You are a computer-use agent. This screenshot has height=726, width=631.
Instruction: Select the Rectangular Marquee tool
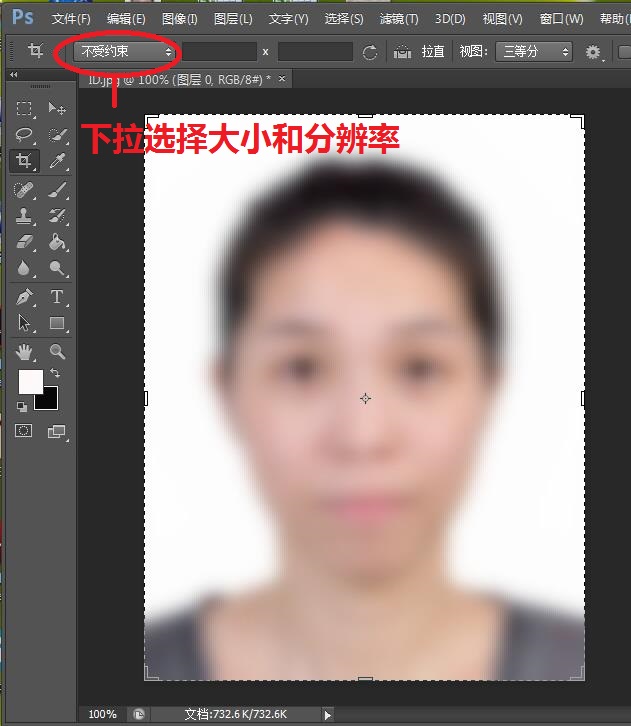point(24,108)
